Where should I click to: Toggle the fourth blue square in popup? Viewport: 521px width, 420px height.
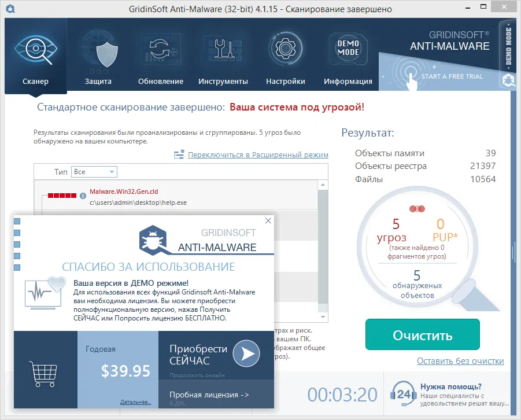click(17, 256)
